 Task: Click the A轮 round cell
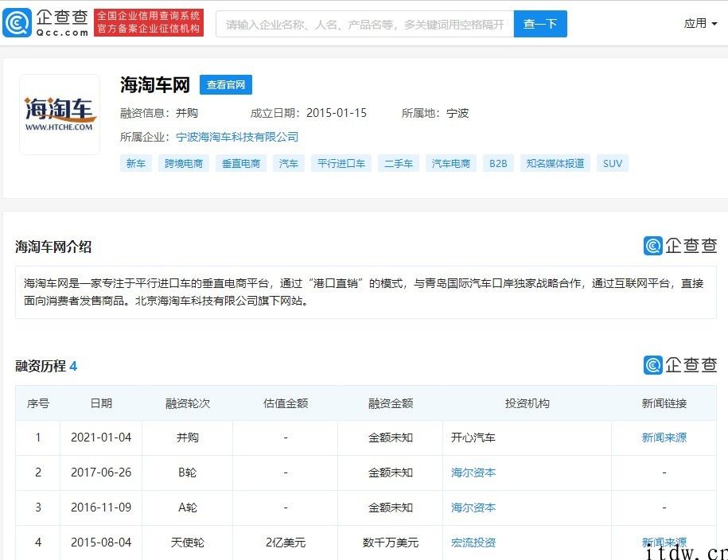(x=187, y=507)
